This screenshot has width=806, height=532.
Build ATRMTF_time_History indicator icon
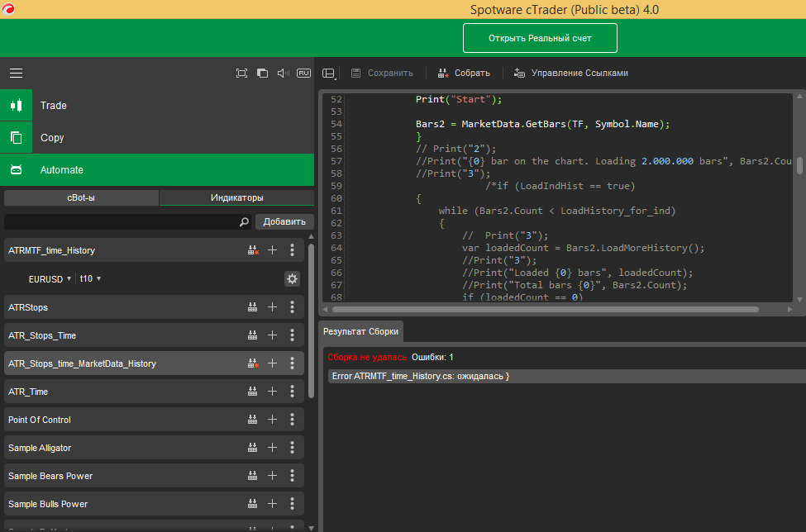pyautogui.click(x=253, y=250)
